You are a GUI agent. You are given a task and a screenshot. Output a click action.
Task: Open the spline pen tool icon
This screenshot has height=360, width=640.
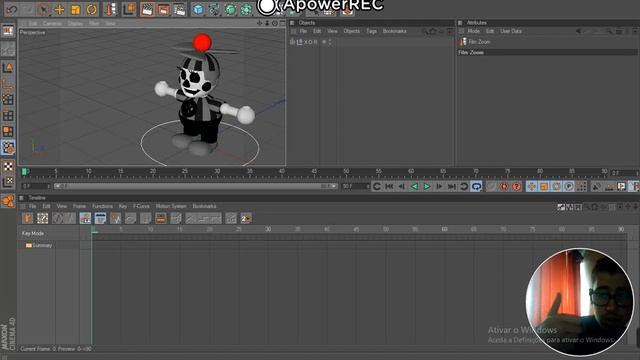pos(214,9)
